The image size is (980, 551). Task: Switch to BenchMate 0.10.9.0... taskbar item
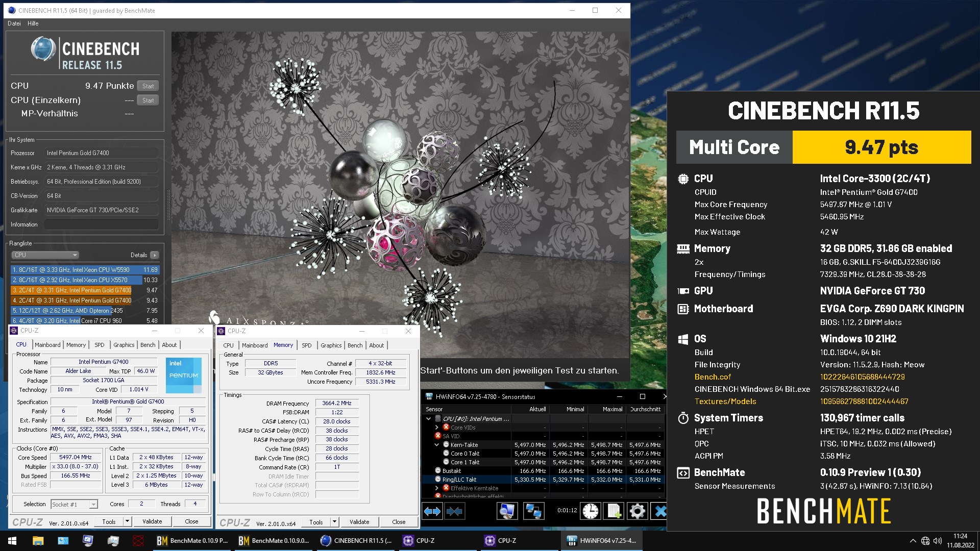pyautogui.click(x=274, y=541)
